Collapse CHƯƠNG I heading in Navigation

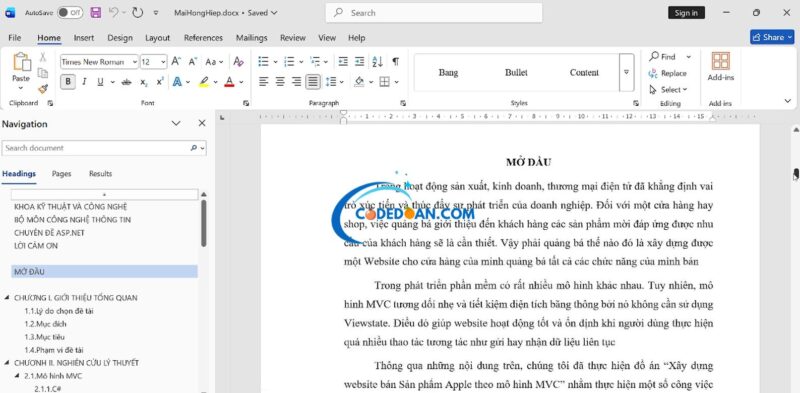[x=7, y=298]
